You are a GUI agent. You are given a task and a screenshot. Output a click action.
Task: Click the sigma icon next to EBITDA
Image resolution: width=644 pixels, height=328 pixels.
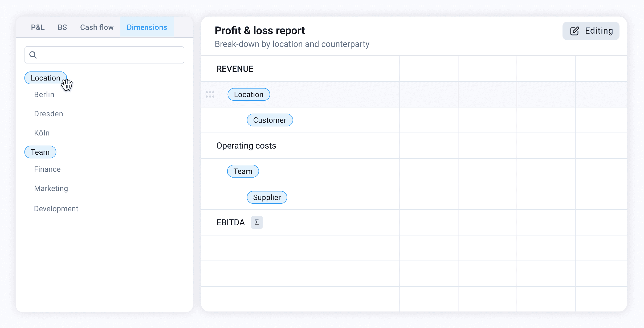pos(257,222)
